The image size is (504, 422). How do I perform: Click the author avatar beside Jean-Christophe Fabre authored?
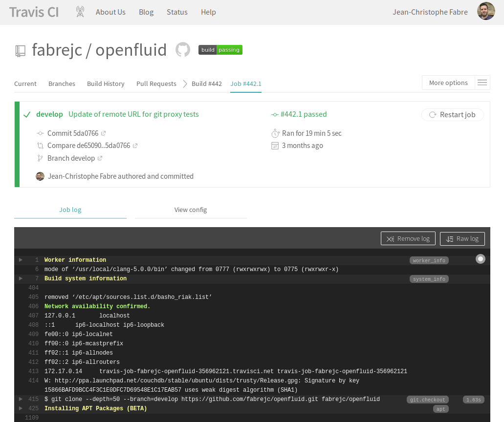[x=40, y=176]
